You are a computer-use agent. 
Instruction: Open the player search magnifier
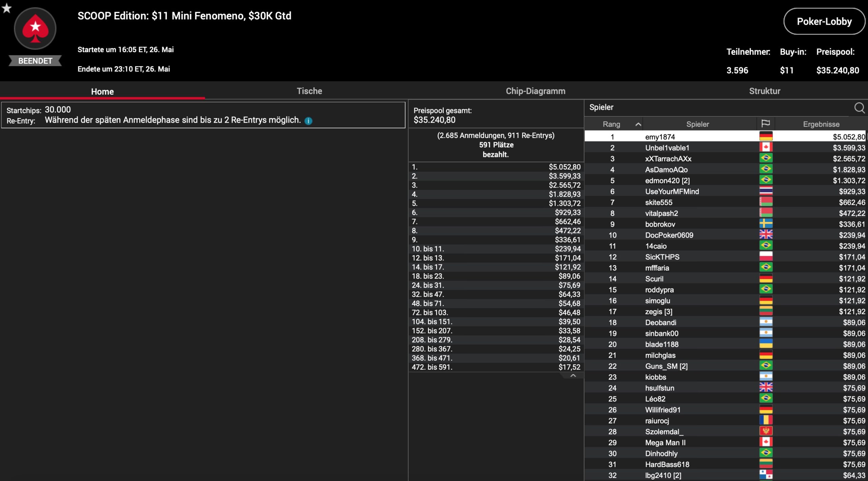coord(859,108)
